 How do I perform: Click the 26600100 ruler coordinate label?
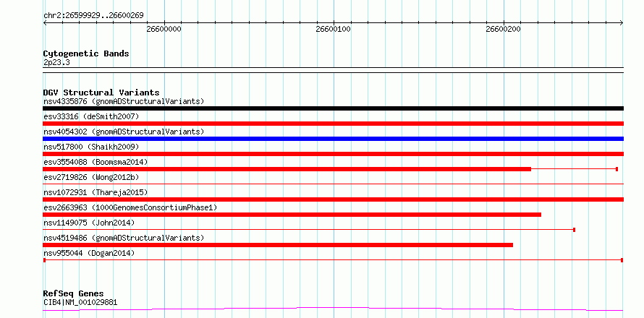tap(333, 29)
